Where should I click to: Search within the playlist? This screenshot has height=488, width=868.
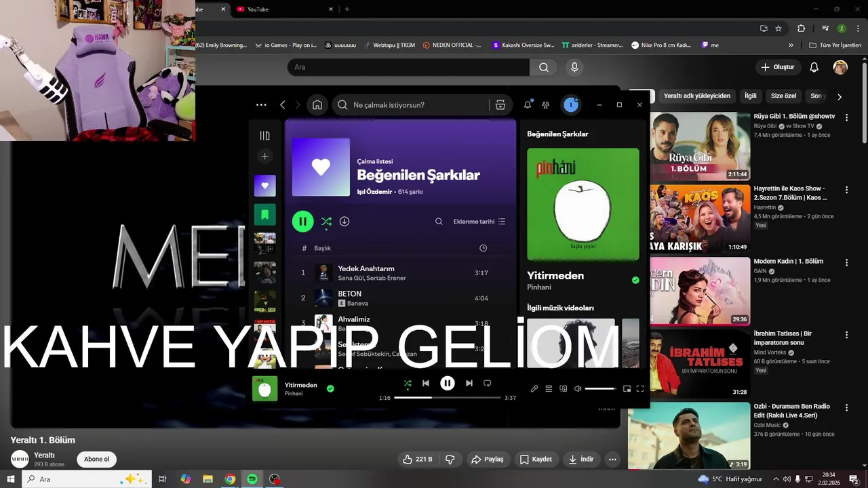pyautogui.click(x=439, y=222)
